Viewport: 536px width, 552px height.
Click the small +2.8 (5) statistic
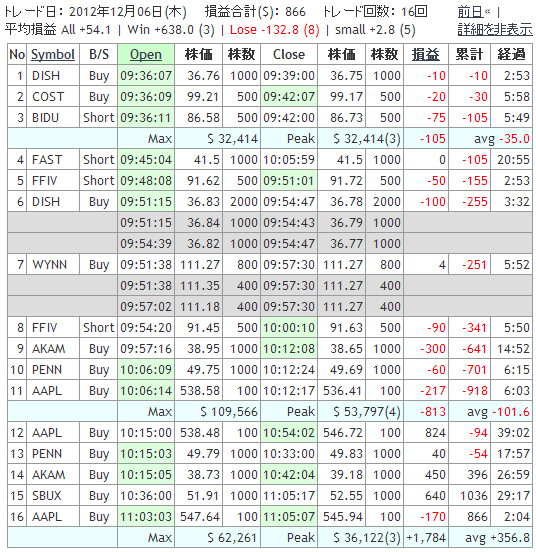[x=375, y=30]
